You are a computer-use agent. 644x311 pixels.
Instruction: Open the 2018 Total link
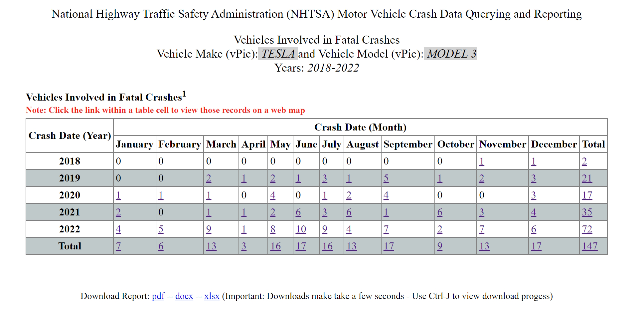click(584, 161)
